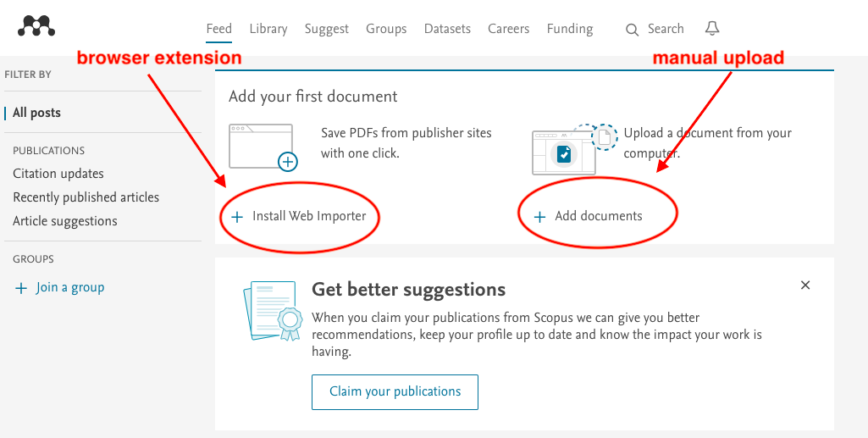Open the notifications bell icon
The height and width of the screenshot is (438, 868).
712,29
